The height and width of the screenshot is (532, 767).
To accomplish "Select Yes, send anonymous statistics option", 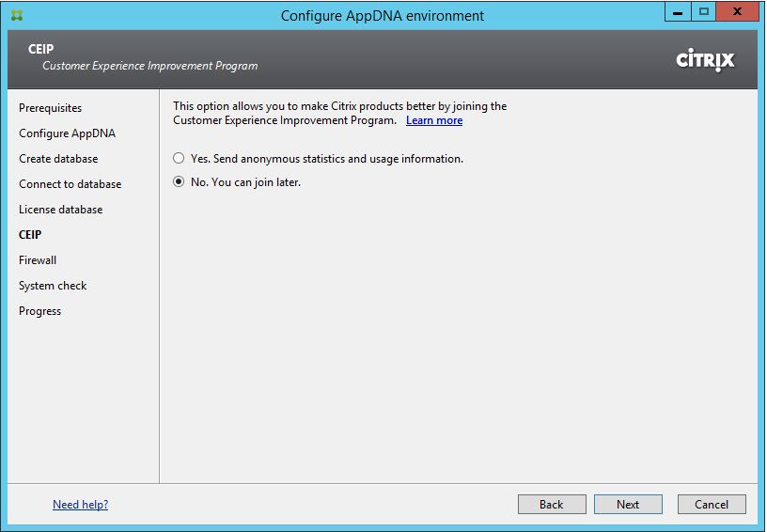I will coord(179,159).
